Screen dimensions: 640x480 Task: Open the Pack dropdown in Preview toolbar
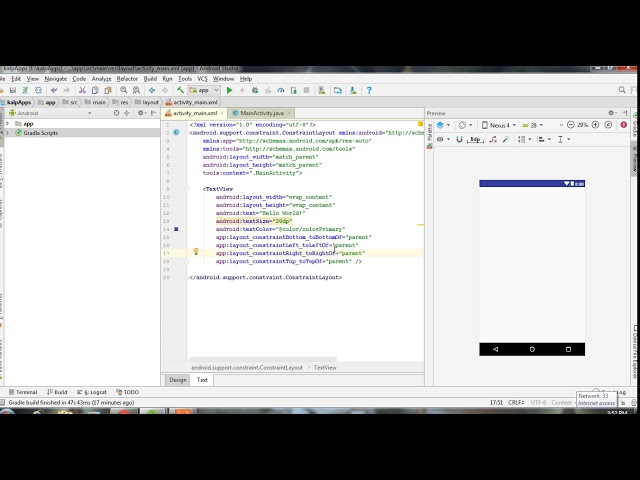pyautogui.click(x=524, y=139)
